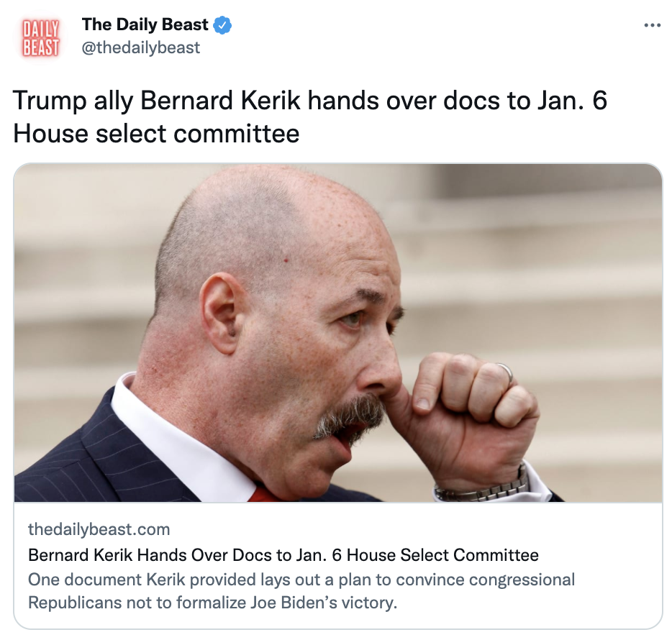Click description starting One document Kerik provided
Image resolution: width=672 pixels, height=640 pixels.
click(301, 590)
